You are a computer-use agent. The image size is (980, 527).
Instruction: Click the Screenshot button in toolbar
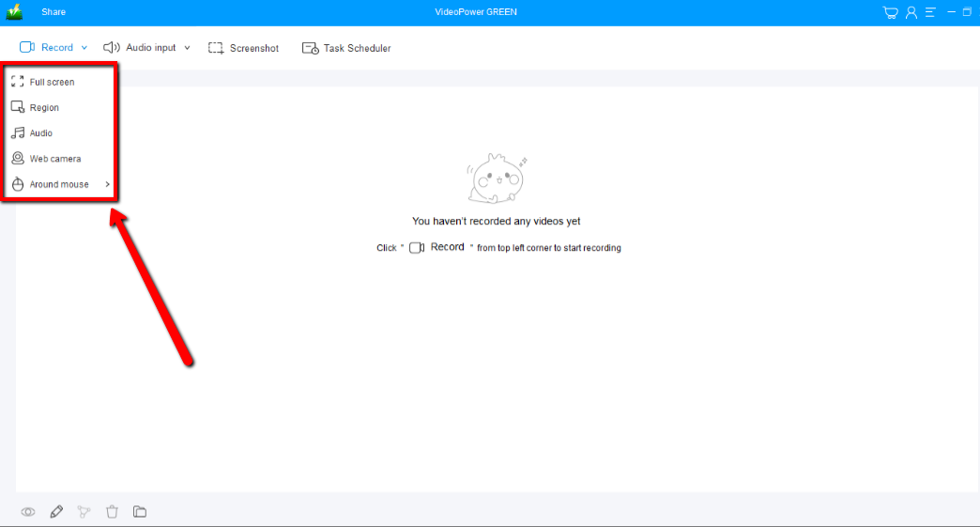coord(243,48)
